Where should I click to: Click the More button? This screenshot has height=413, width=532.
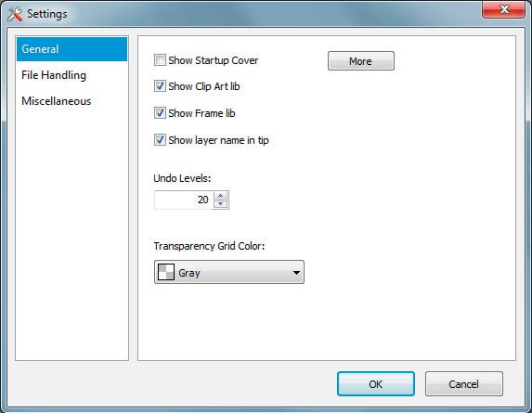pyautogui.click(x=361, y=61)
